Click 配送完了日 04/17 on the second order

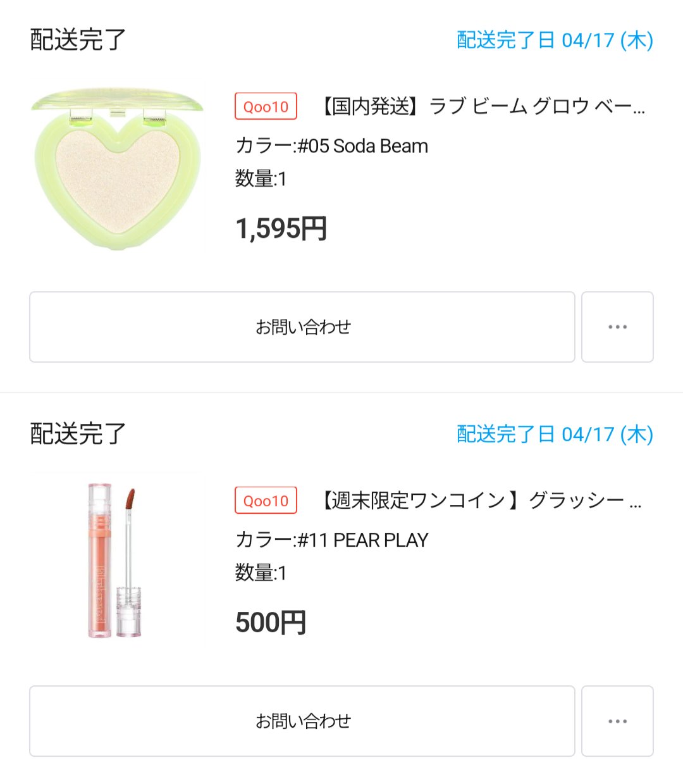[555, 435]
